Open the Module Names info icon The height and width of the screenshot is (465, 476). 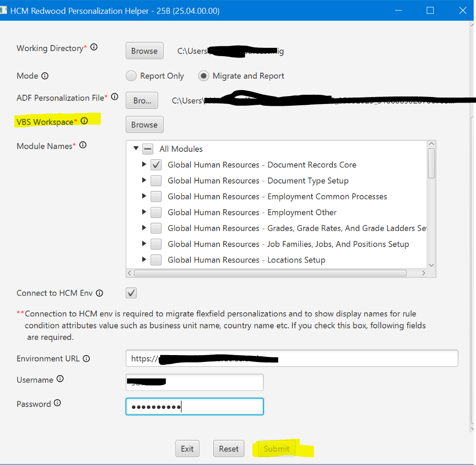click(82, 145)
